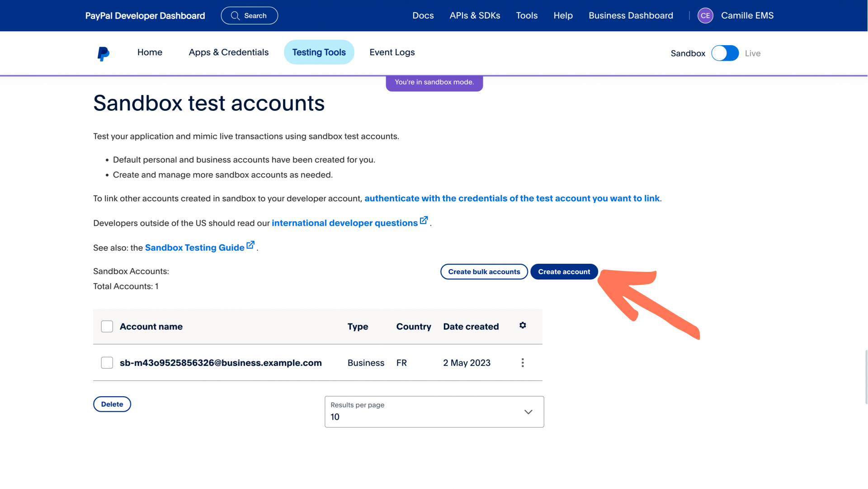Switch to Event Logs tab
Viewport: 868px width, 489px height.
(392, 52)
